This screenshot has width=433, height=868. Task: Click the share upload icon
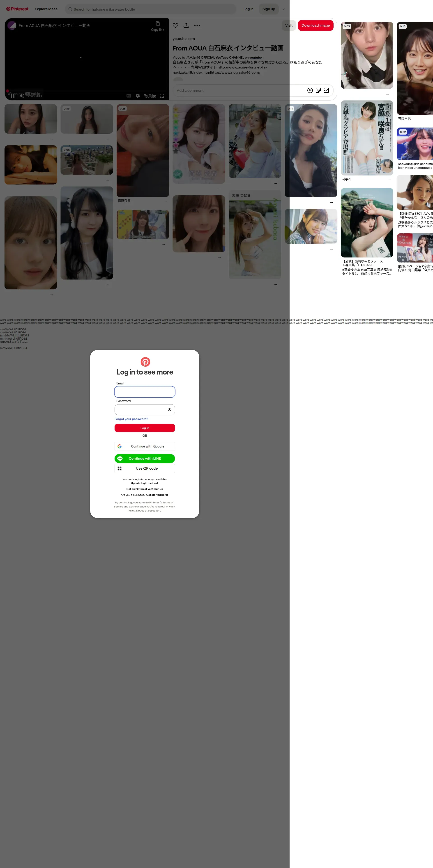coord(186,26)
